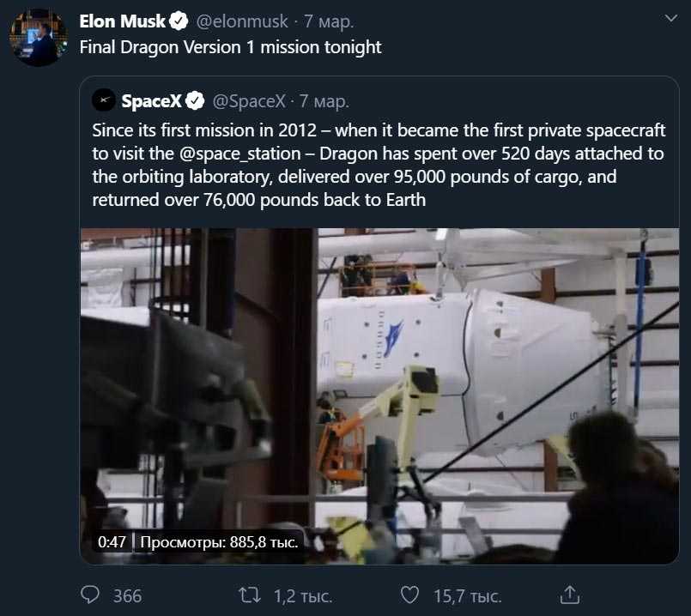This screenshot has height=616, width=691.
Task: Click the reply speech bubble icon
Action: [x=90, y=595]
